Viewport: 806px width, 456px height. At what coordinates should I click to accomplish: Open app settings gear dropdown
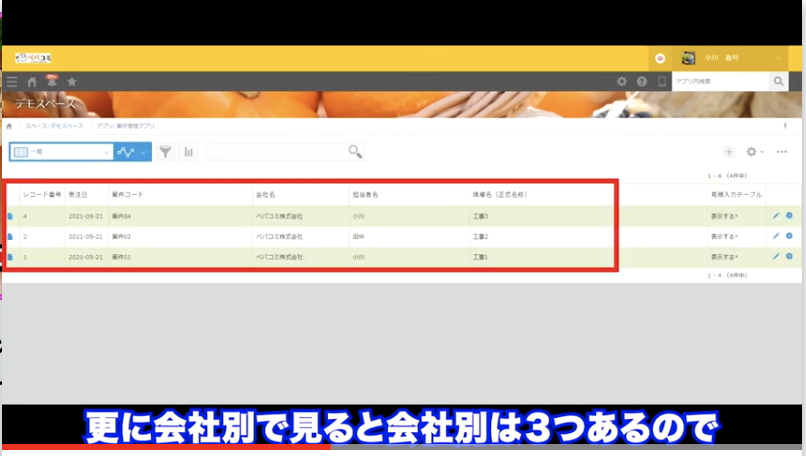pyautogui.click(x=754, y=152)
